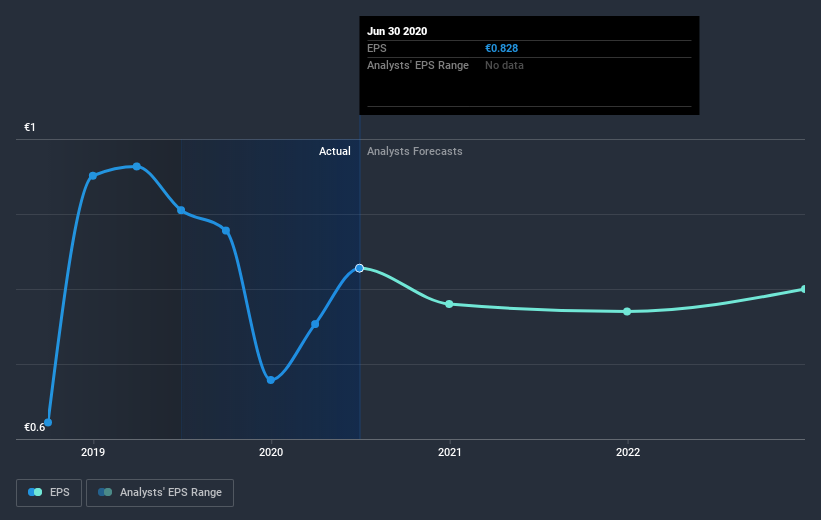
Task: Click the 'Analysts Forecasts' label
Action: click(x=415, y=151)
